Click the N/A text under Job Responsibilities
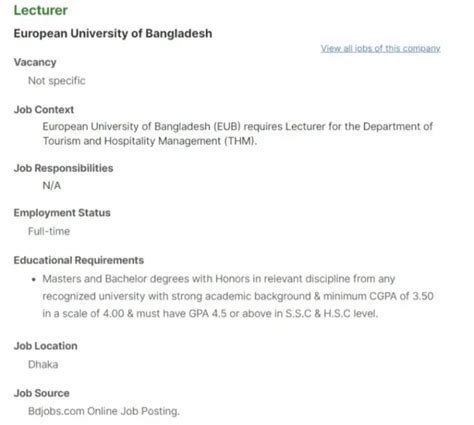The height and width of the screenshot is (425, 474). 52,185
